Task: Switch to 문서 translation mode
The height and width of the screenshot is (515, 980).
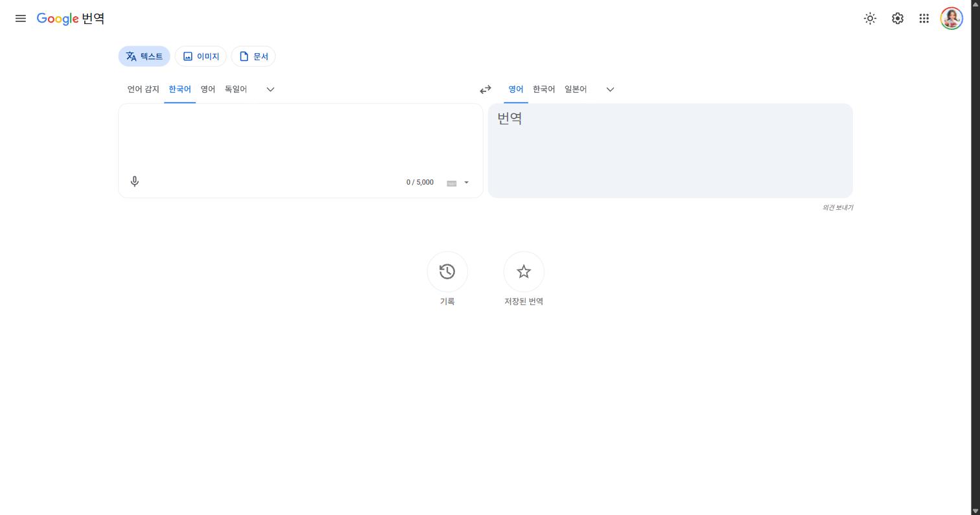Action: [253, 56]
